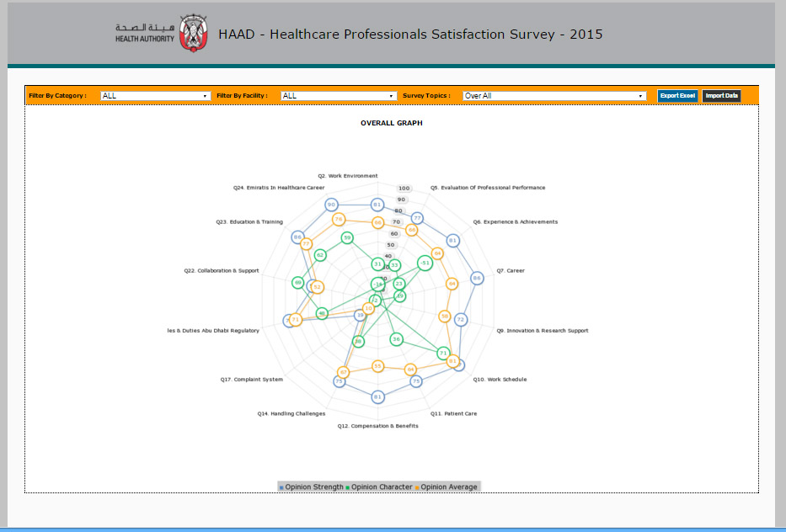Select green 36 data point

pyautogui.click(x=396, y=339)
